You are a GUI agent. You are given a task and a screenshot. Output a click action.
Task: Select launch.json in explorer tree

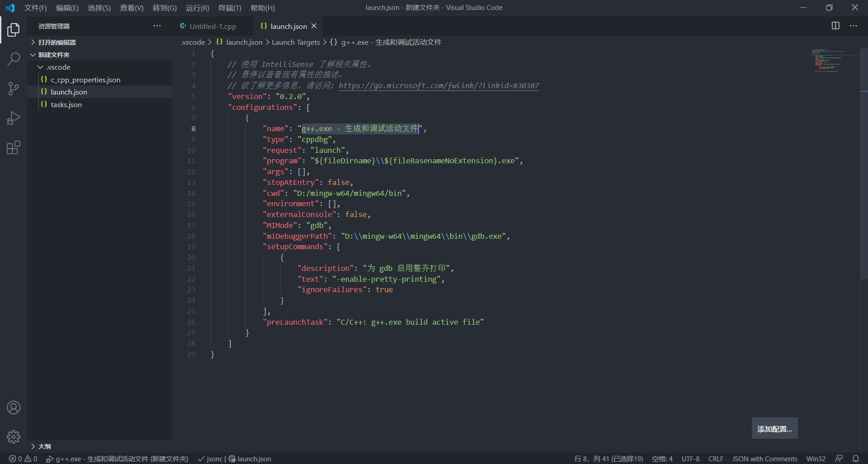coord(99,92)
